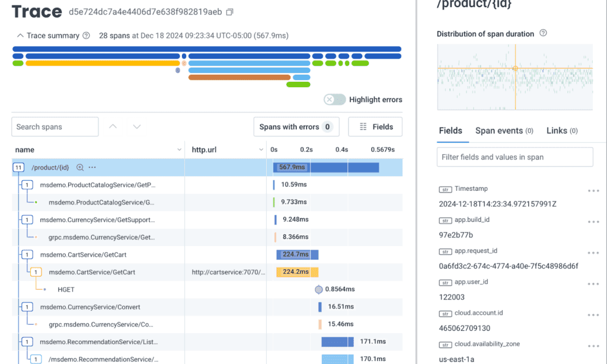Click the Search spans input field
Image resolution: width=607 pixels, height=364 pixels.
pyautogui.click(x=55, y=127)
